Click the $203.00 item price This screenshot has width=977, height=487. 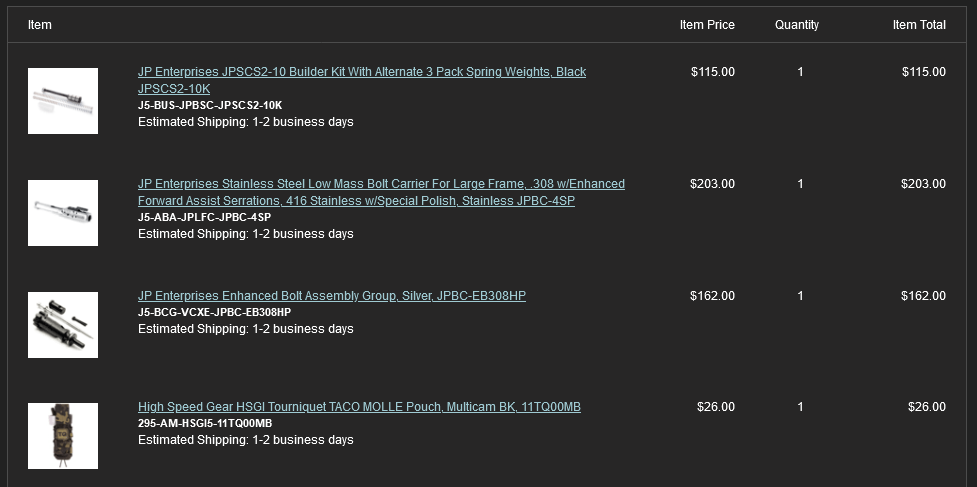click(712, 184)
